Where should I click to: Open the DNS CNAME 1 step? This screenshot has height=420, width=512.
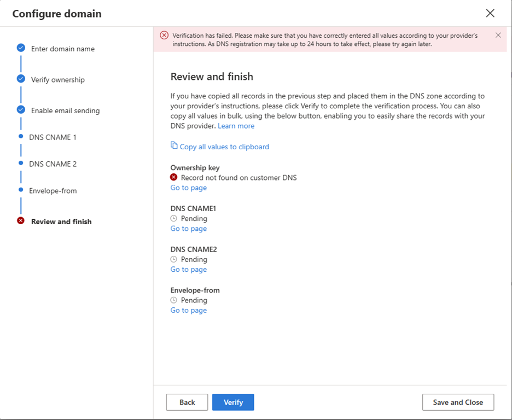[53, 137]
